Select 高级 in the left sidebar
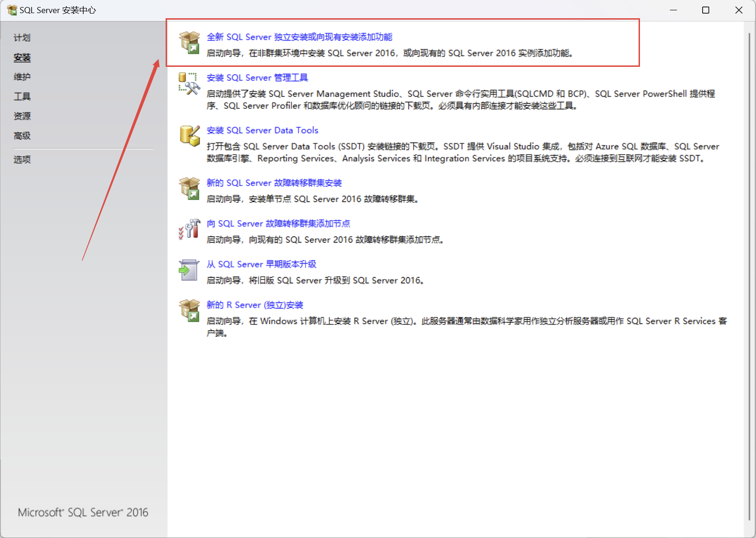The width and height of the screenshot is (756, 538). pos(22,136)
